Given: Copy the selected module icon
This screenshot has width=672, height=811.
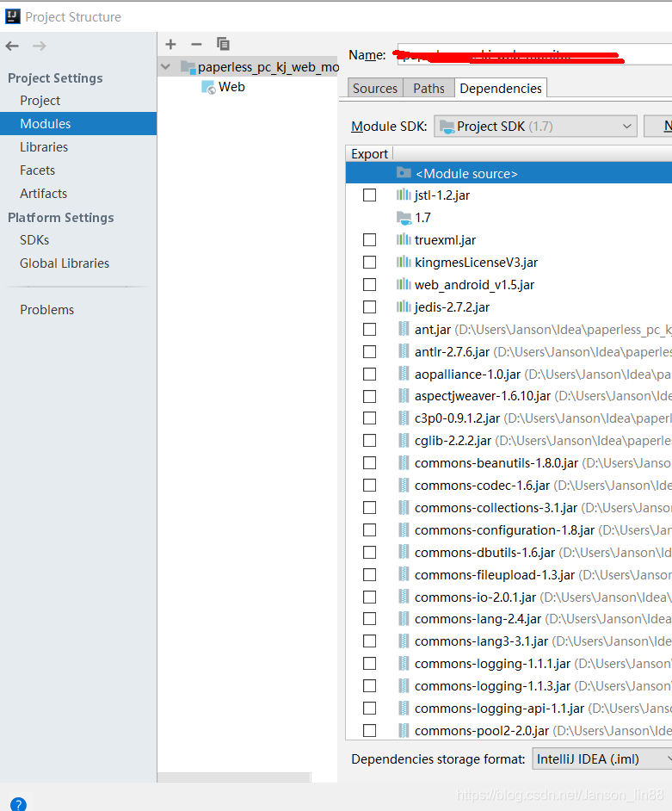Looking at the screenshot, I should [x=223, y=44].
